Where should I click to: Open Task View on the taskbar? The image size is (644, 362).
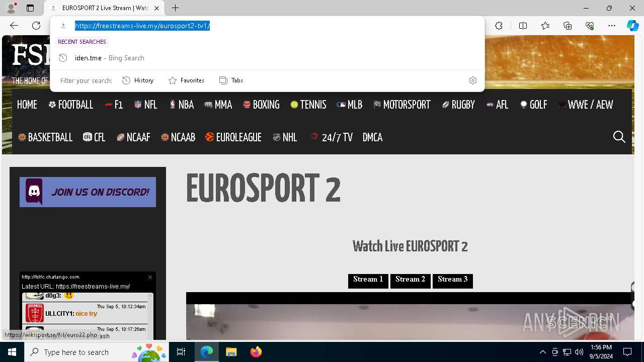click(x=182, y=352)
